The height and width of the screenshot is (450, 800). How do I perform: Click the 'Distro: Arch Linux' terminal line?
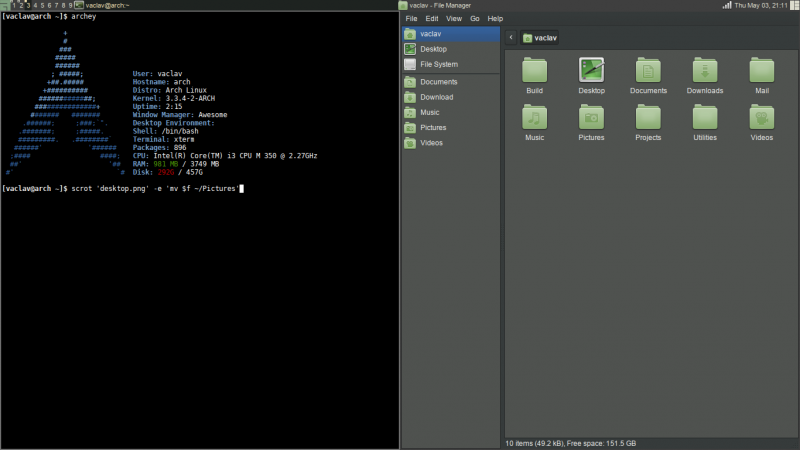pos(169,90)
